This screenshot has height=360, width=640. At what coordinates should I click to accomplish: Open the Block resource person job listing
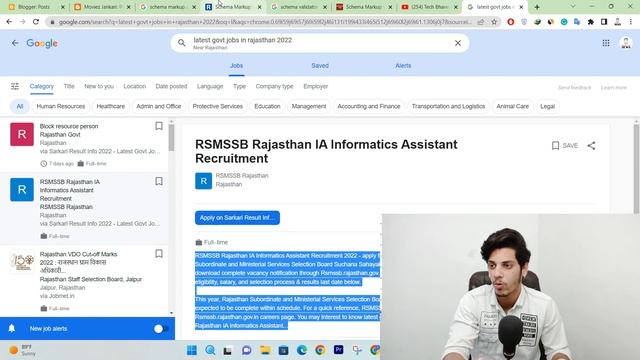[84, 144]
